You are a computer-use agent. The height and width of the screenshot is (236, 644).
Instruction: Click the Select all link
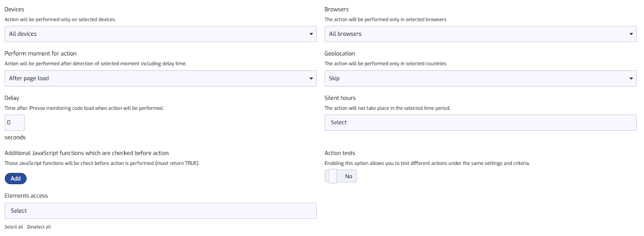coord(14,227)
